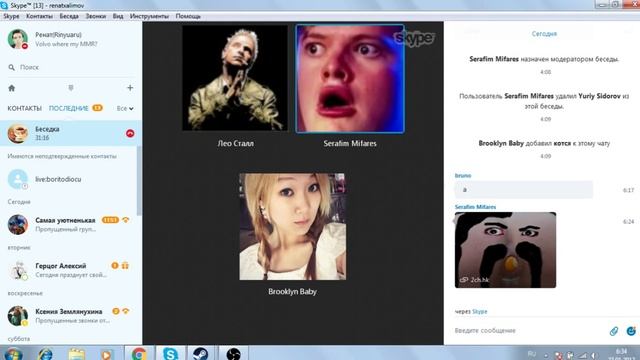Open the Home view icon
640x360 pixels.
[x=11, y=88]
